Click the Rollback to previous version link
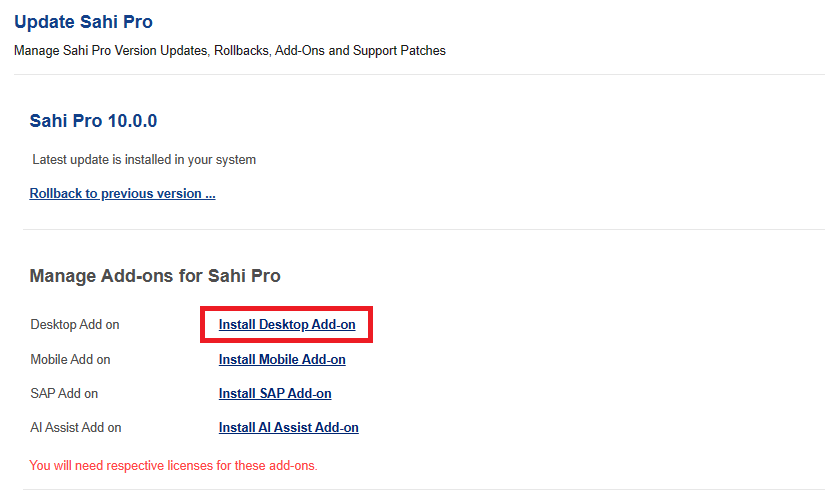The width and height of the screenshot is (825, 504). (122, 193)
